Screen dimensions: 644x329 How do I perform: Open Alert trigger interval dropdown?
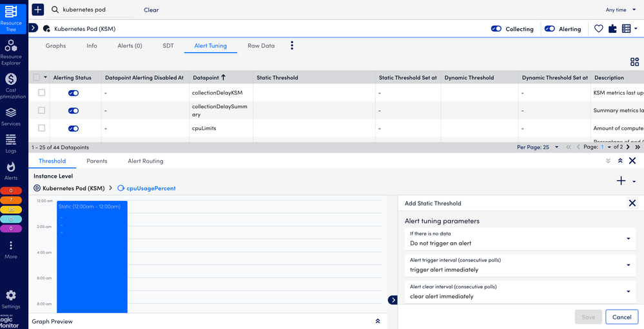pyautogui.click(x=520, y=265)
